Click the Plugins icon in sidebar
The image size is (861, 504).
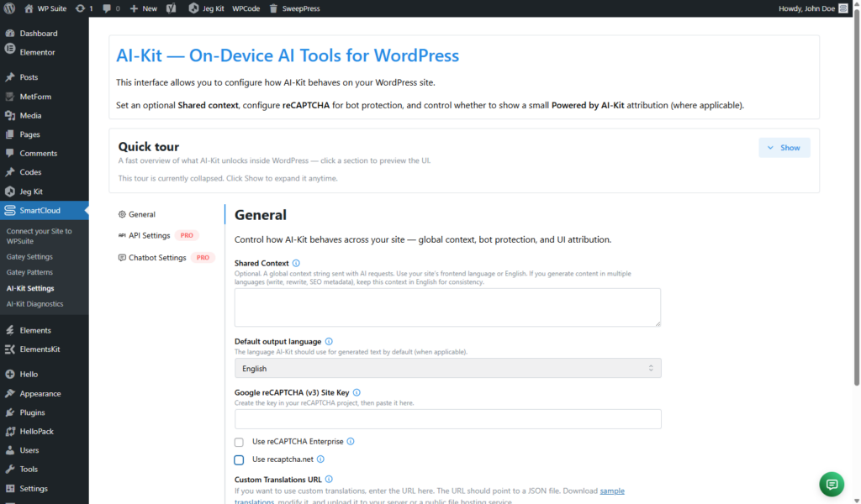[10, 412]
